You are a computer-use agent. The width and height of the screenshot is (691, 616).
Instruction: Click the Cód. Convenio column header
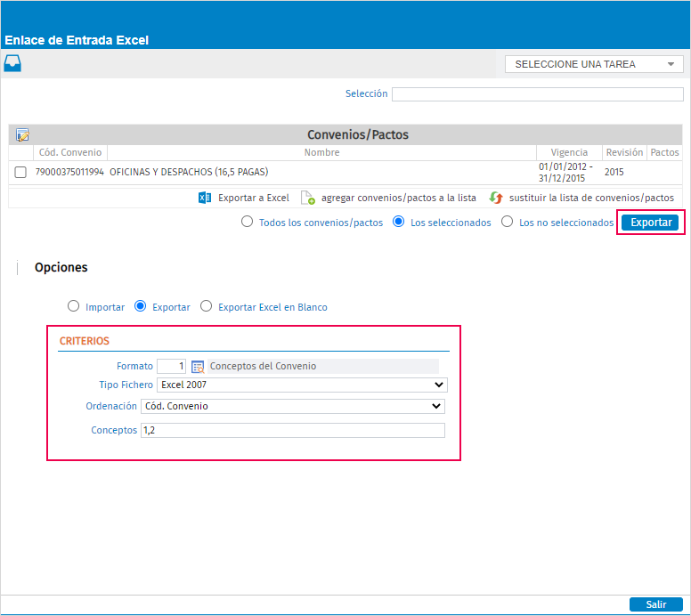click(x=70, y=152)
